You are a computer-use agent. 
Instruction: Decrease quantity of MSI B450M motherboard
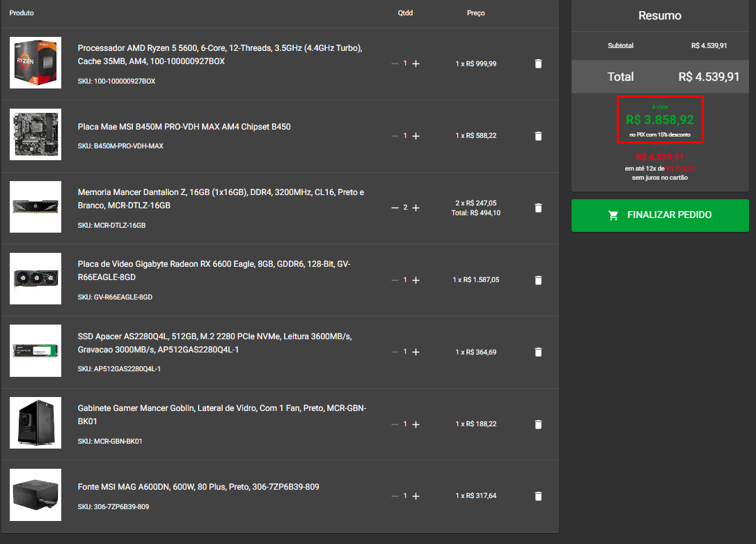[395, 136]
